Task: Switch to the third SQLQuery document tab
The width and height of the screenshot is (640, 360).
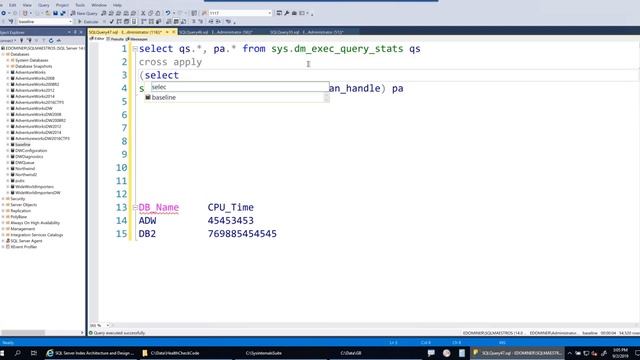Action: pyautogui.click(x=307, y=32)
